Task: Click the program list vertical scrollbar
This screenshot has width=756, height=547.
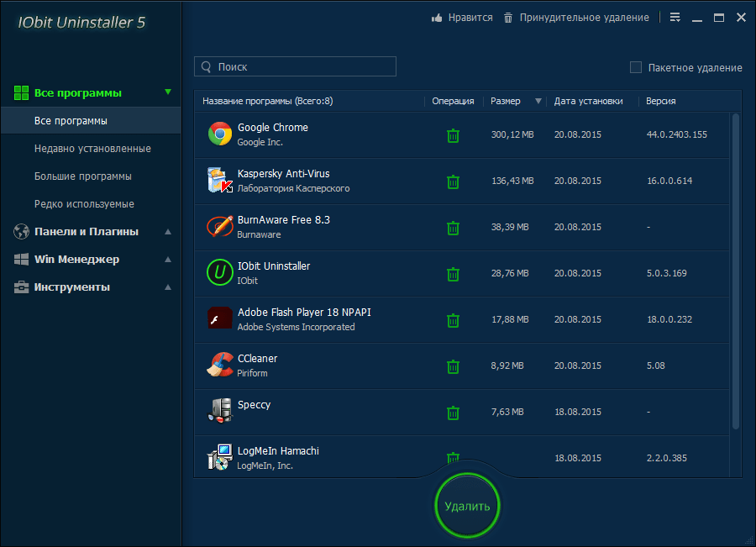Action: click(x=735, y=271)
